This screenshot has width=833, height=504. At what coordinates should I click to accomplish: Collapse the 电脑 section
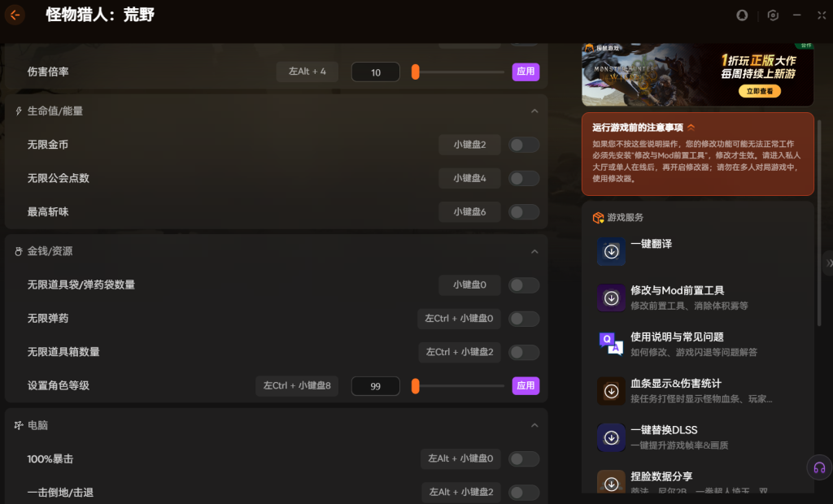(x=534, y=426)
